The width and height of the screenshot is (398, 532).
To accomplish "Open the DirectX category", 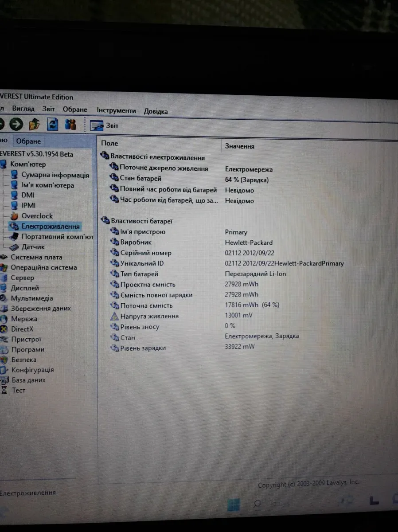I will [22, 329].
